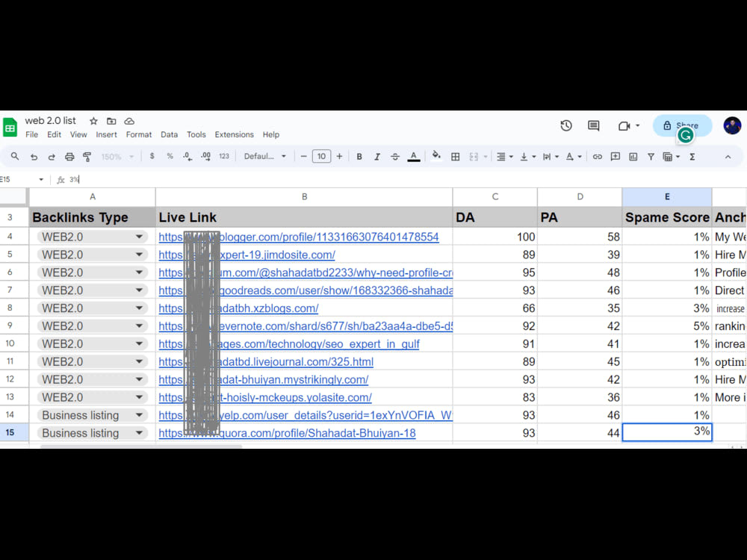Image resolution: width=747 pixels, height=560 pixels.
Task: Move document with folder icon
Action: (111, 121)
